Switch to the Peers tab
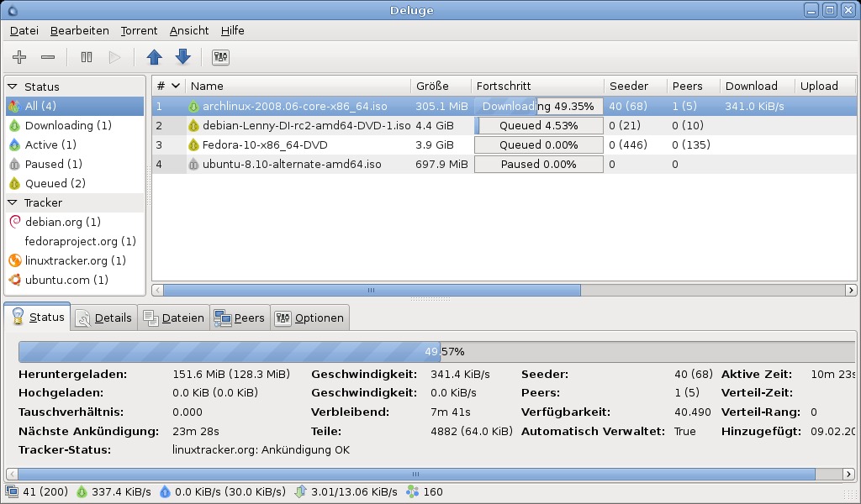 240,318
